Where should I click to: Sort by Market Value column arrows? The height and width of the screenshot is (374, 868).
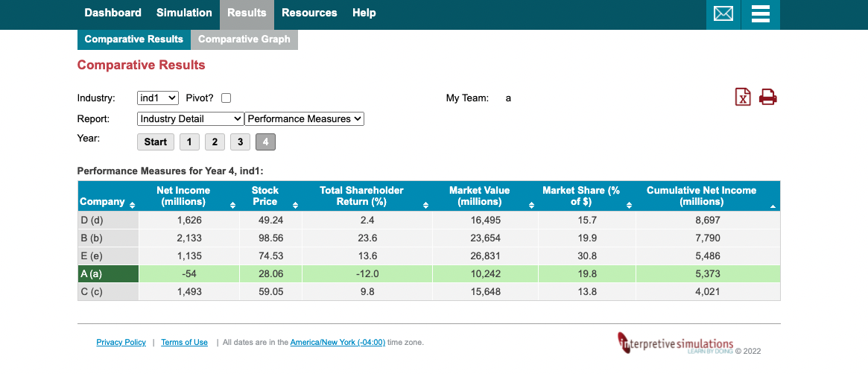[531, 206]
